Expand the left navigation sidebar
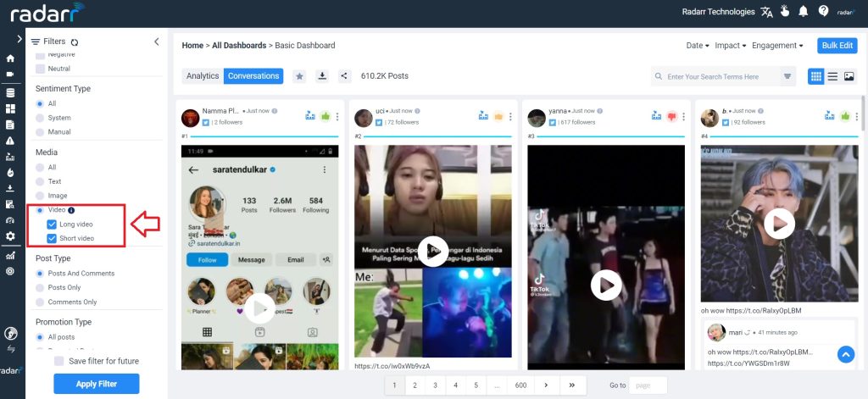The width and height of the screenshot is (868, 399). 19,39
